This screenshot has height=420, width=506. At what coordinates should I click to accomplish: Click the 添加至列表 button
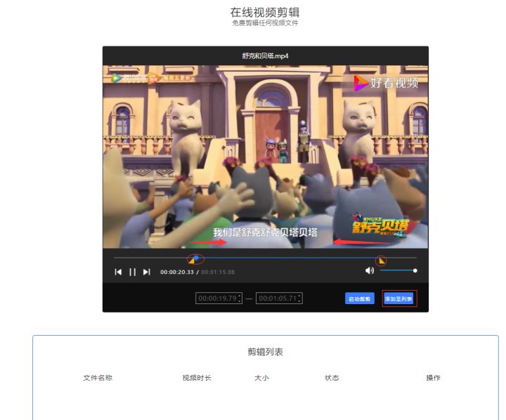pos(399,298)
